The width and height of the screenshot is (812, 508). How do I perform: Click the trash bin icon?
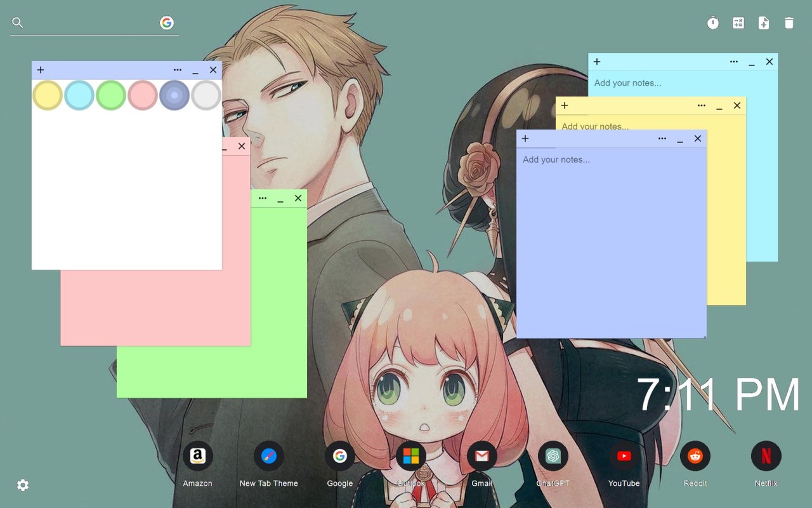point(789,23)
